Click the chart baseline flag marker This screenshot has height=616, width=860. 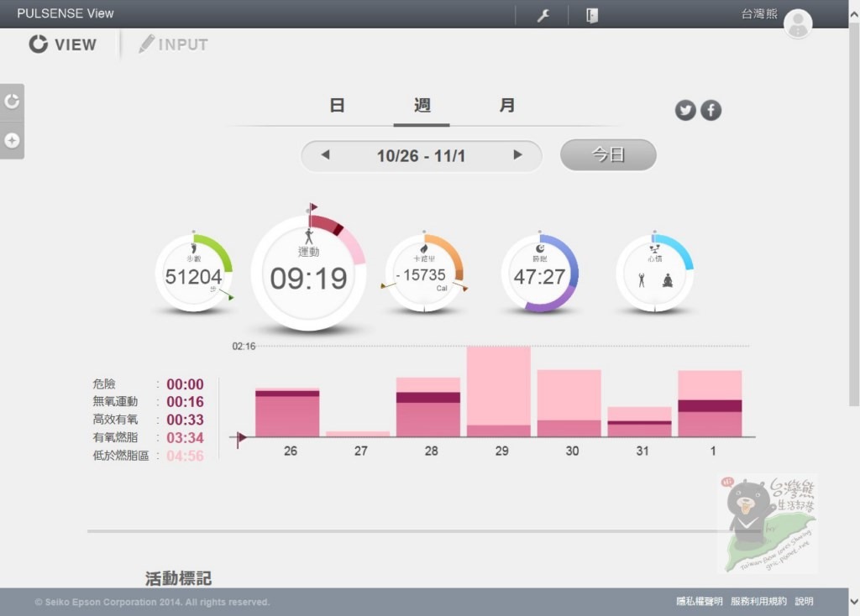coord(241,438)
